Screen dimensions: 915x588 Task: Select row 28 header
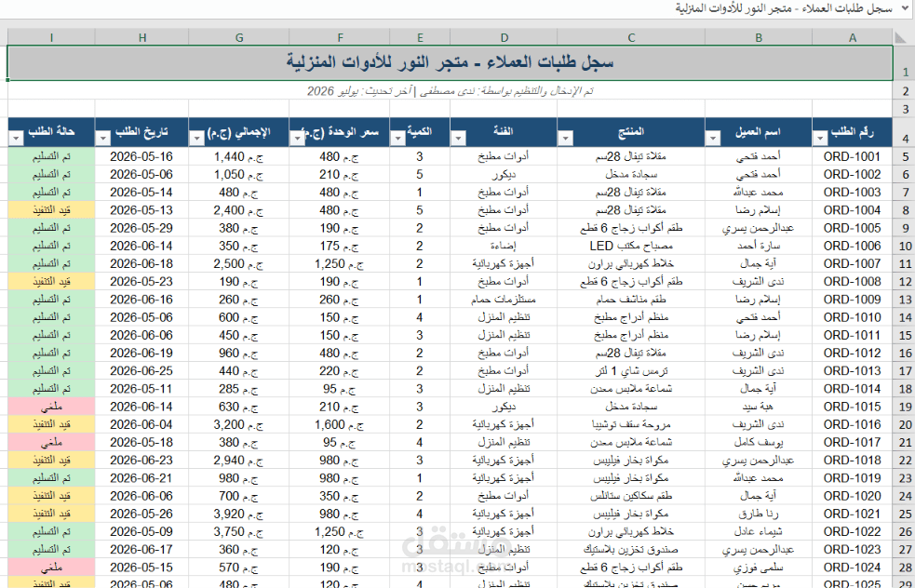pos(904,568)
